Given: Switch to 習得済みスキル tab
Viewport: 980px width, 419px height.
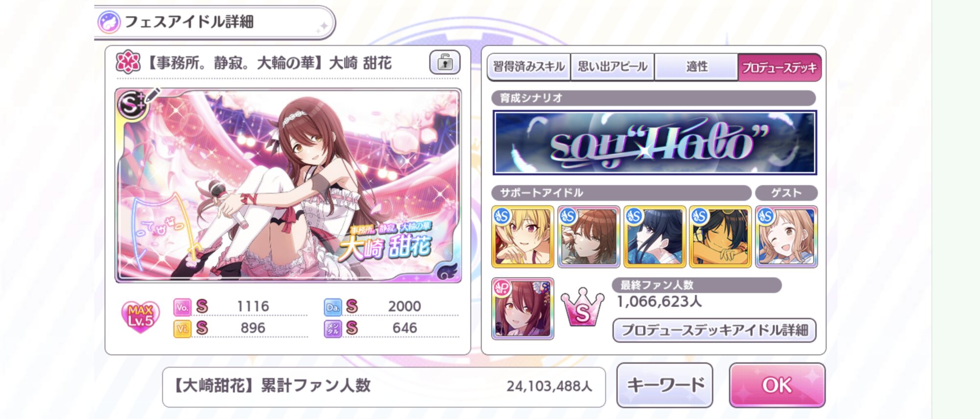Looking at the screenshot, I should (529, 67).
